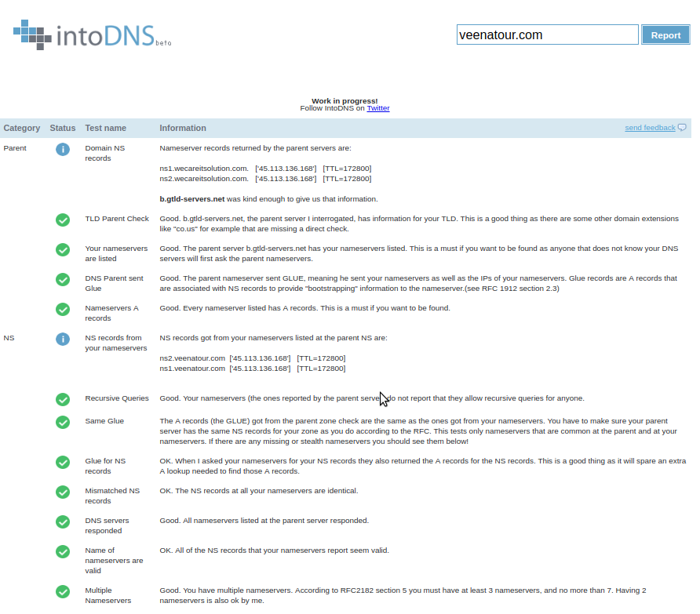The width and height of the screenshot is (700, 614).
Task: Click the speech bubble feedback icon
Action: click(x=682, y=128)
